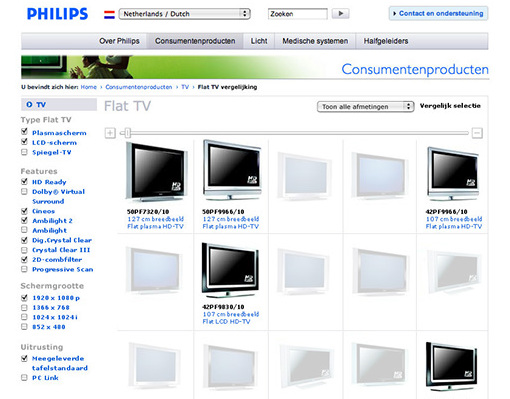The image size is (510, 399).
Task: Click the circular icon beside TV heading
Action: coord(29,104)
